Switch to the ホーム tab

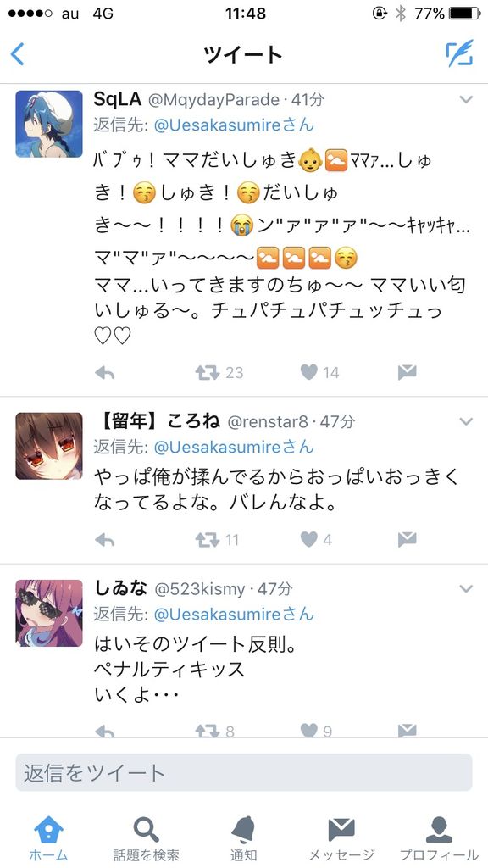(x=48, y=837)
